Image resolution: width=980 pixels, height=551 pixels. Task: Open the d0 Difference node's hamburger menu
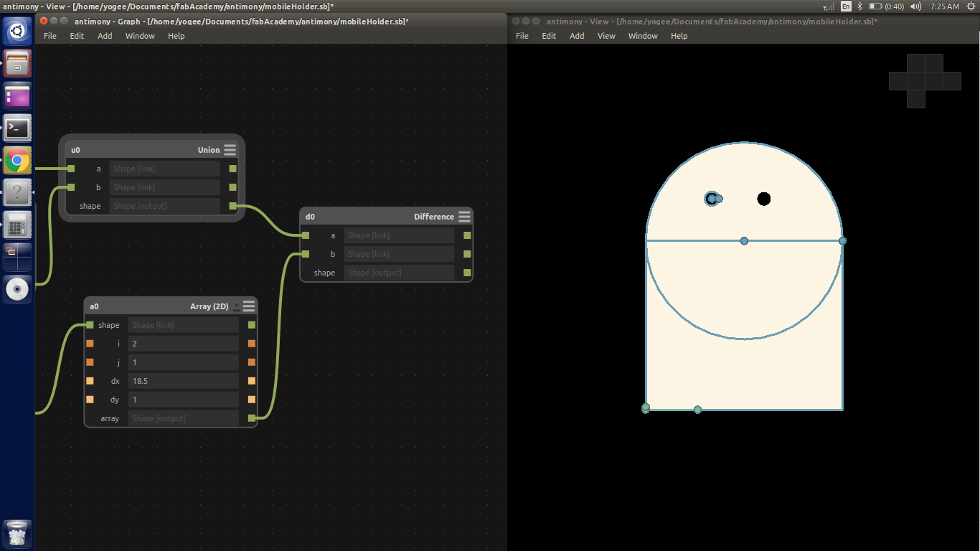coord(464,216)
